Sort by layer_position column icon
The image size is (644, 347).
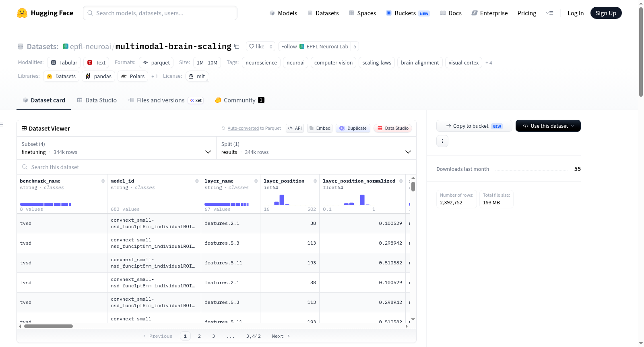click(315, 181)
